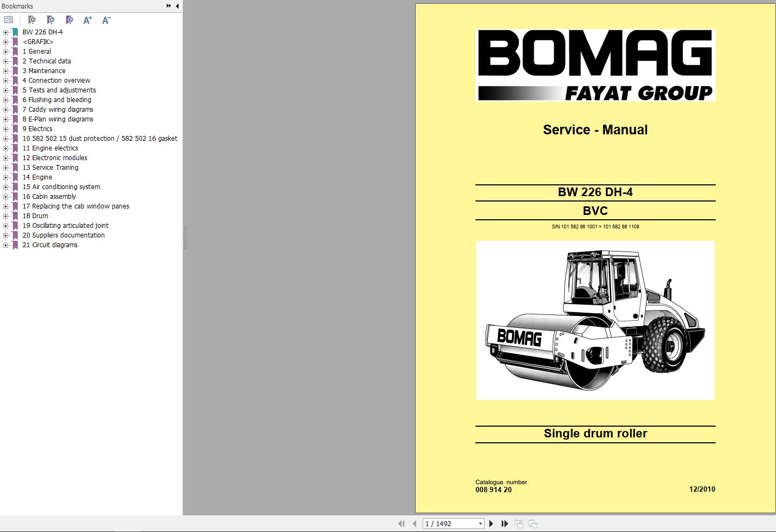Go to previous view icon

(519, 523)
